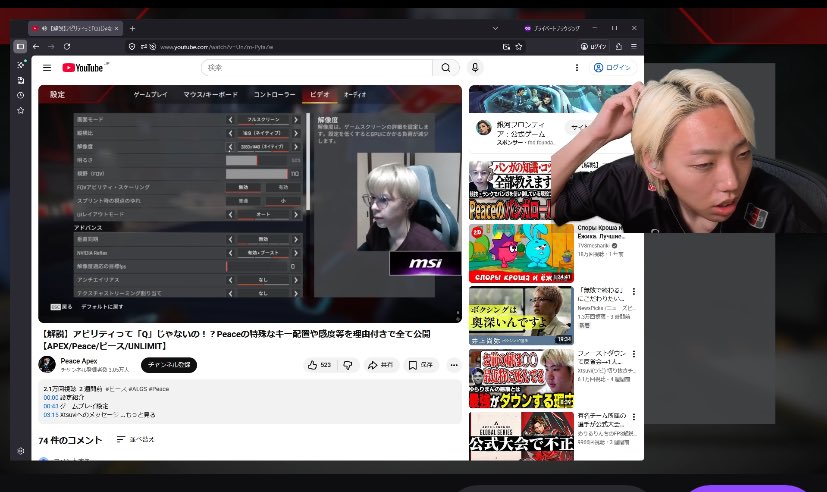
Task: Pause the playing video in the player
Action: click(x=249, y=204)
